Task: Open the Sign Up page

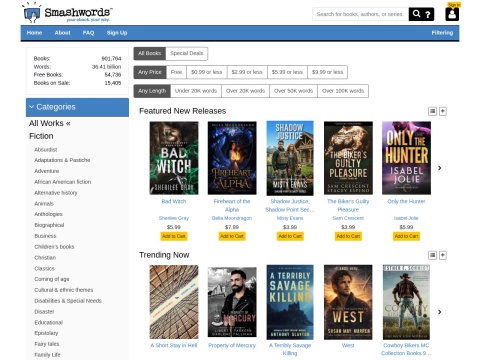Action: [x=117, y=33]
